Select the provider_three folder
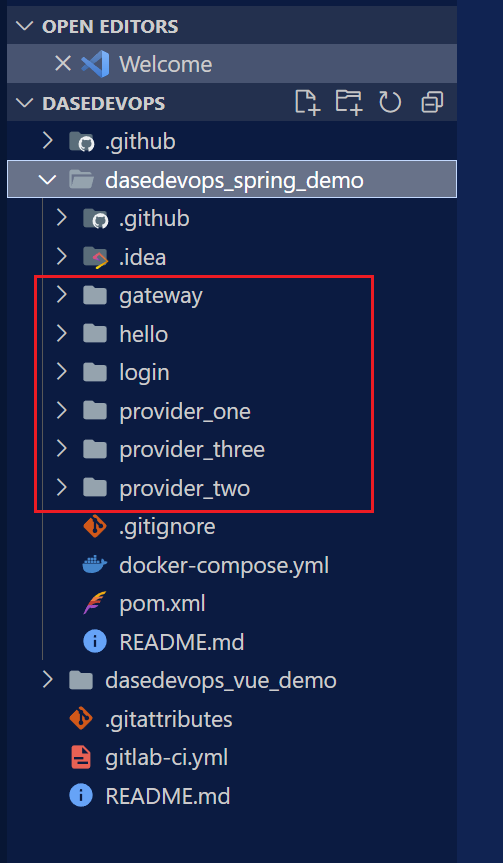503x863 pixels. click(x=192, y=450)
